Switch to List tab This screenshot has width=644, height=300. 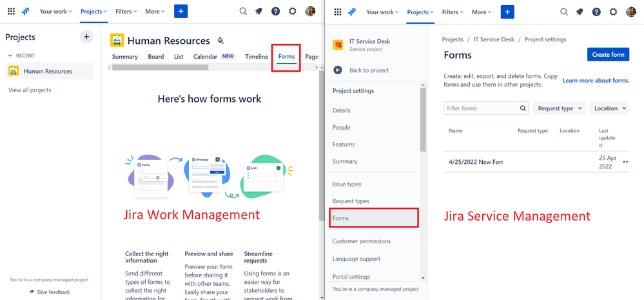click(179, 57)
